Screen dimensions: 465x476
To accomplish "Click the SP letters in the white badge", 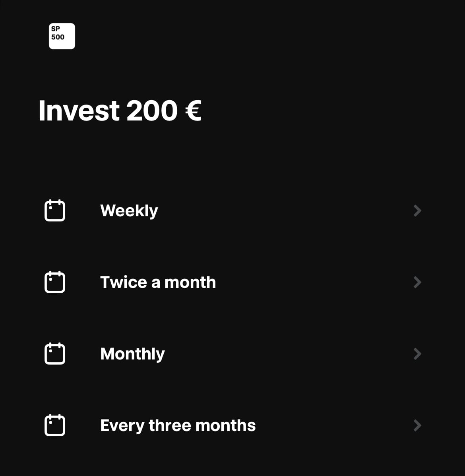I will click(56, 29).
